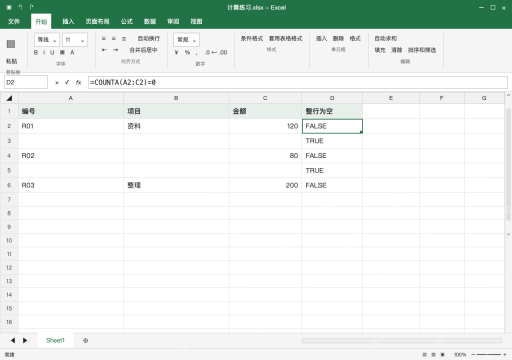Switch to Normal view in status bar
Viewport: 512px width, 360px height.
coord(424,355)
